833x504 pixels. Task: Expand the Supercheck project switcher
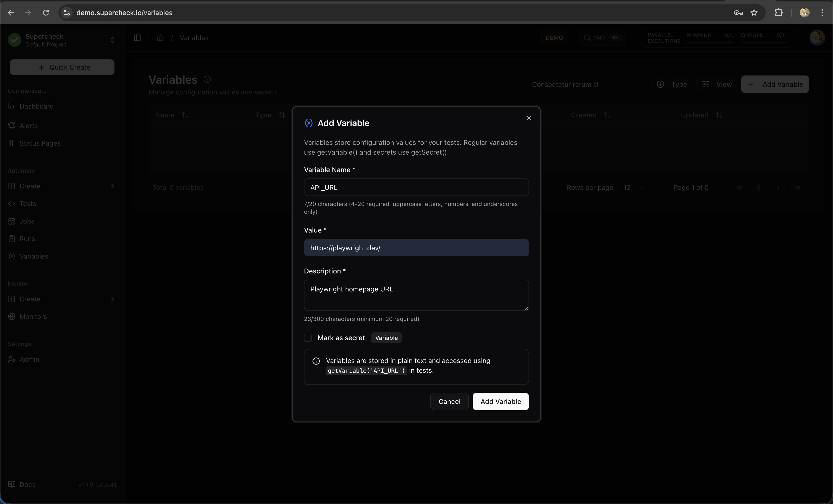click(112, 40)
